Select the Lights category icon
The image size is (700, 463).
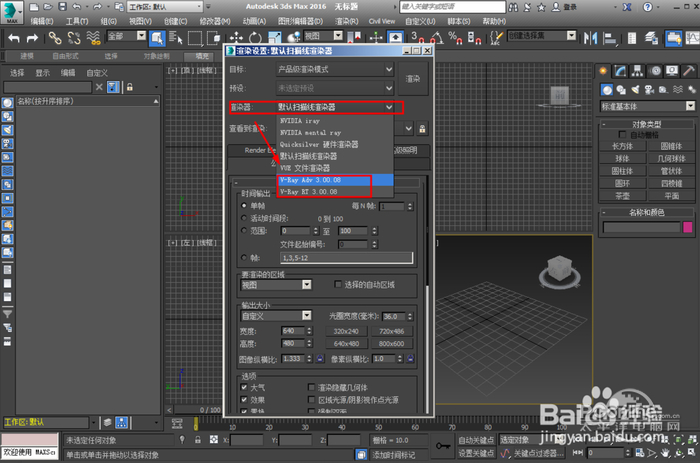click(x=635, y=90)
